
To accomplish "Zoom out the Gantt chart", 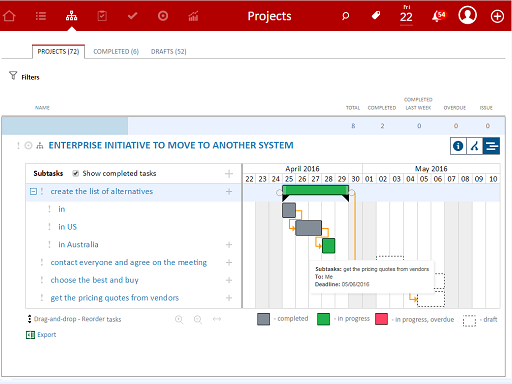I will (198, 319).
